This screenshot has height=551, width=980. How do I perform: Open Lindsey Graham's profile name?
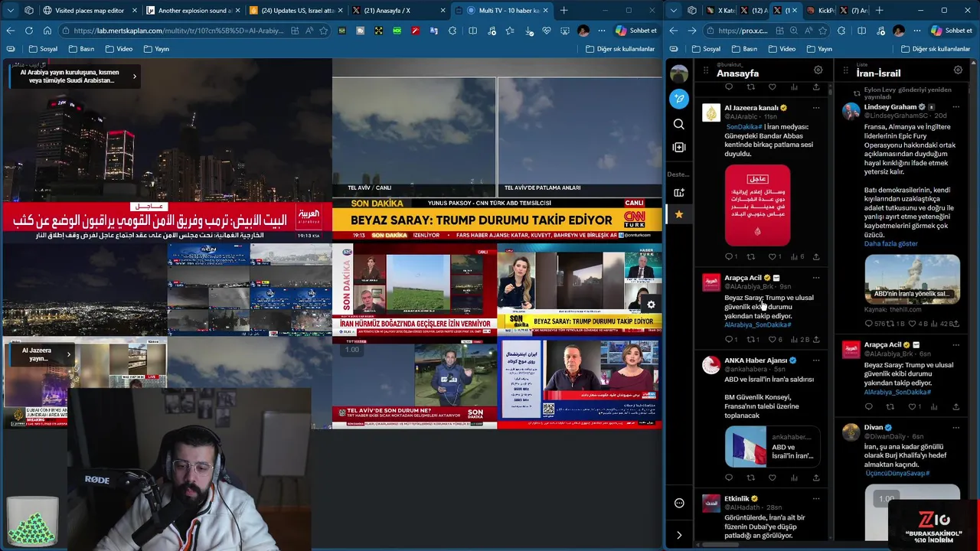point(890,107)
